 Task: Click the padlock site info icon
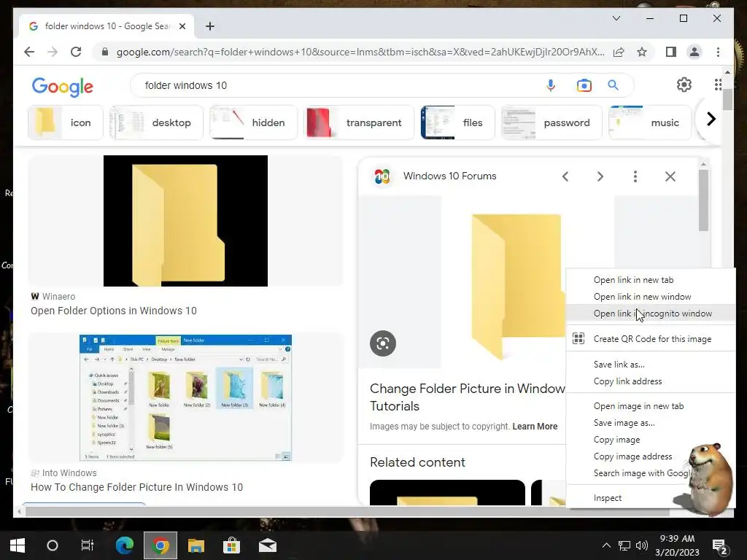pyautogui.click(x=105, y=52)
